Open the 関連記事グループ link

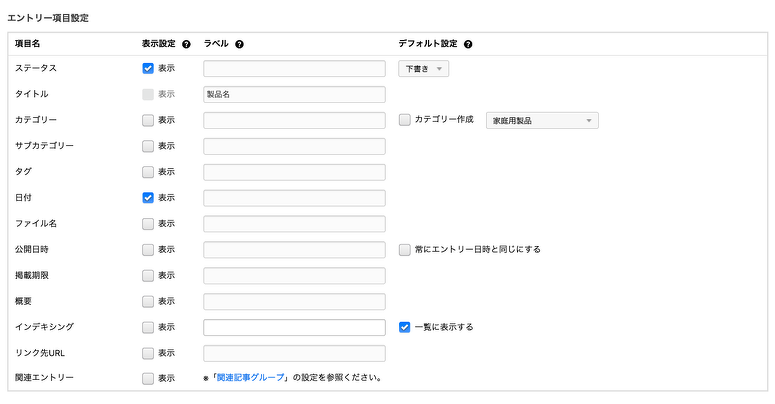252,378
